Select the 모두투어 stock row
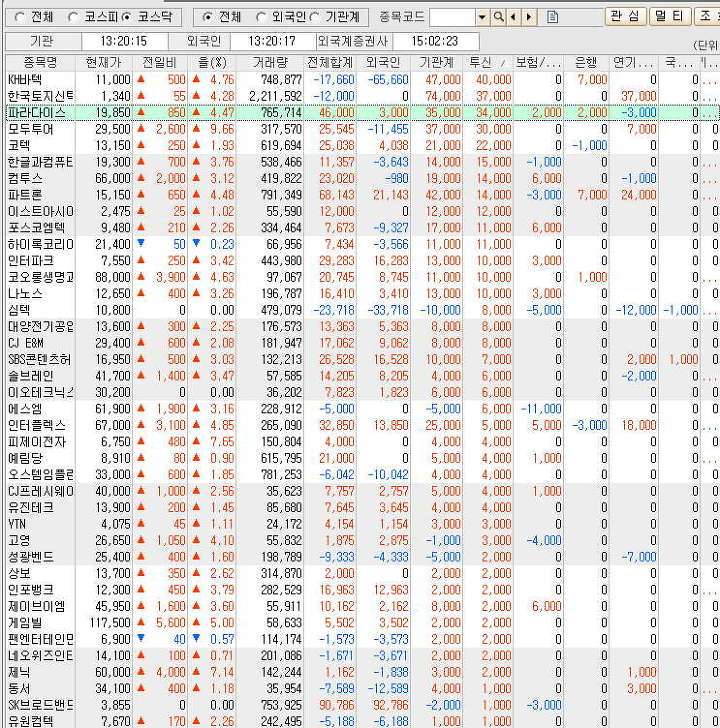The width and height of the screenshot is (720, 728). (x=362, y=129)
